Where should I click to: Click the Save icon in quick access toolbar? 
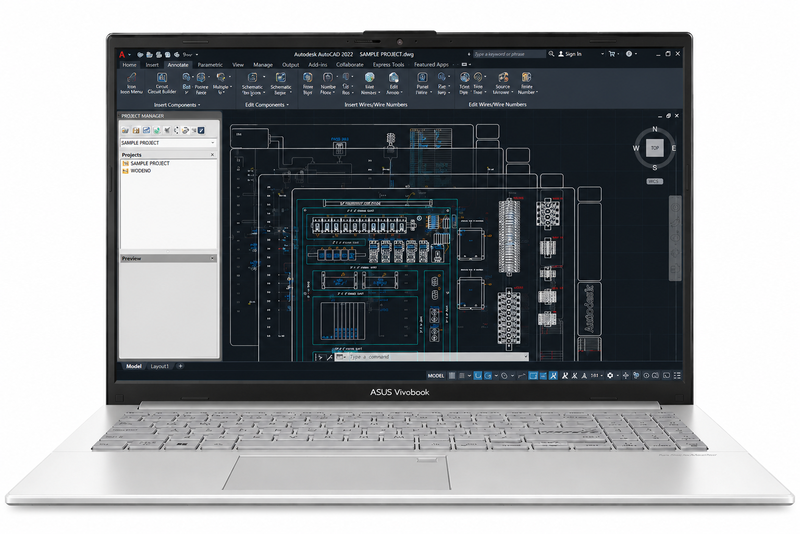point(159,54)
